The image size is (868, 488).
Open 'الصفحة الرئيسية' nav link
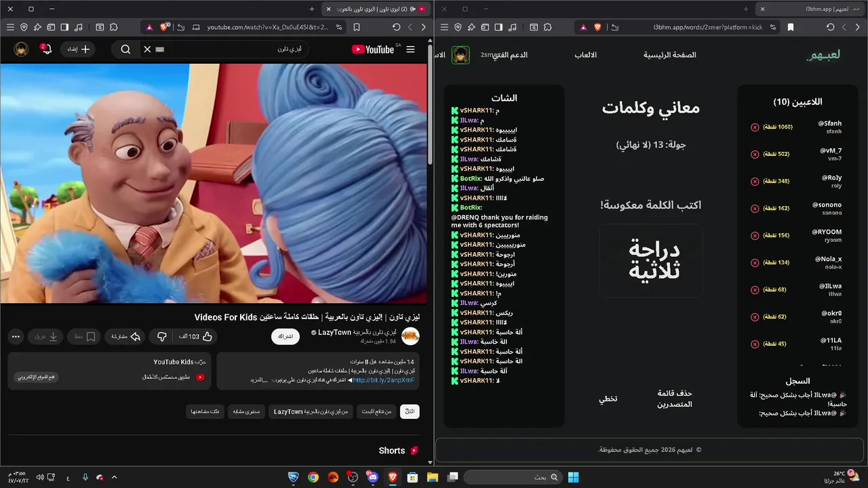pos(670,55)
